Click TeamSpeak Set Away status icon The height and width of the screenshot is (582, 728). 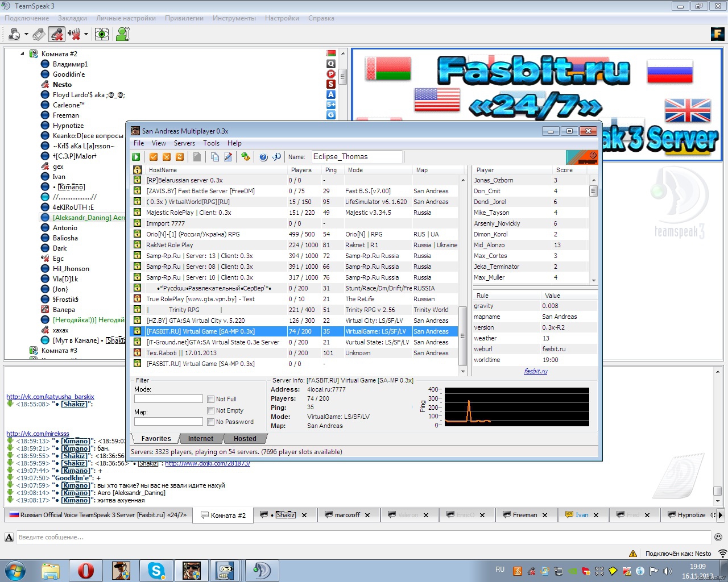14,34
